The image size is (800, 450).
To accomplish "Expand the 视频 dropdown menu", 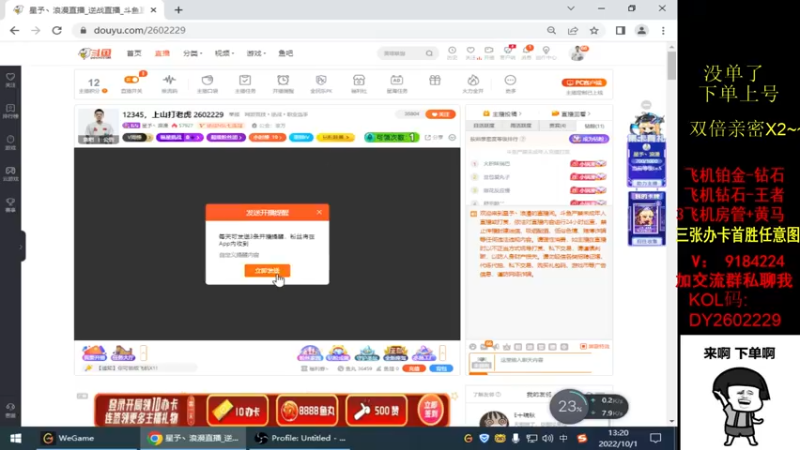I will [x=224, y=53].
